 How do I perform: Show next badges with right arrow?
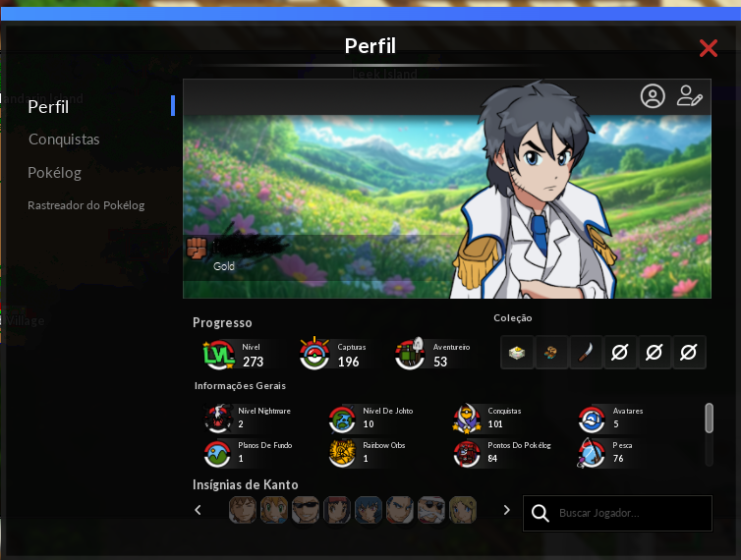[x=506, y=510]
